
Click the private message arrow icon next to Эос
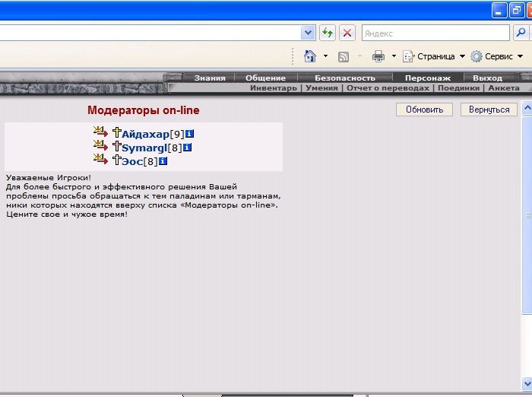click(x=100, y=159)
